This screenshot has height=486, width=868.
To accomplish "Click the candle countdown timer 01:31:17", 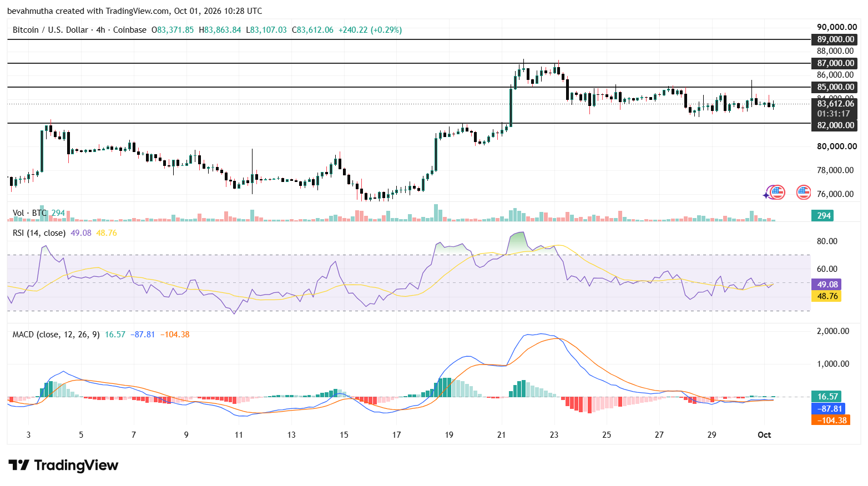I will (x=834, y=114).
